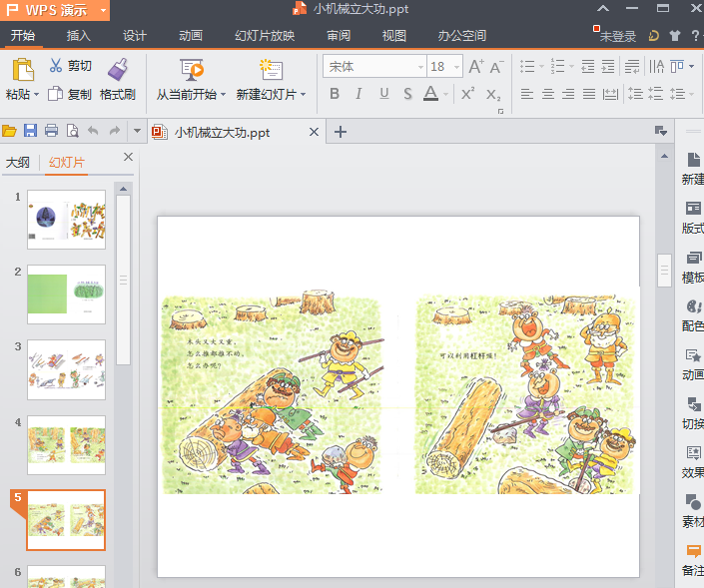This screenshot has width=704, height=588.
Task: Open the font size dropdown
Action: (456, 67)
